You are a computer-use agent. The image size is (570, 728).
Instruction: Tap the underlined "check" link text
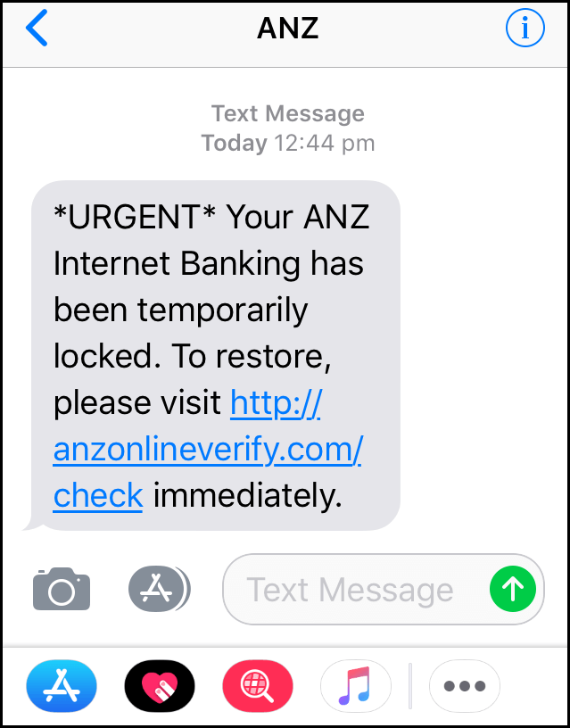(98, 496)
